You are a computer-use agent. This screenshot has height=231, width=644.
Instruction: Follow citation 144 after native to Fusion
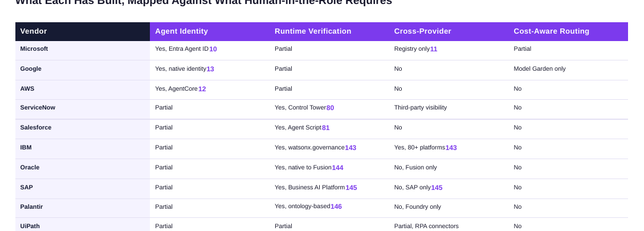[x=337, y=168]
